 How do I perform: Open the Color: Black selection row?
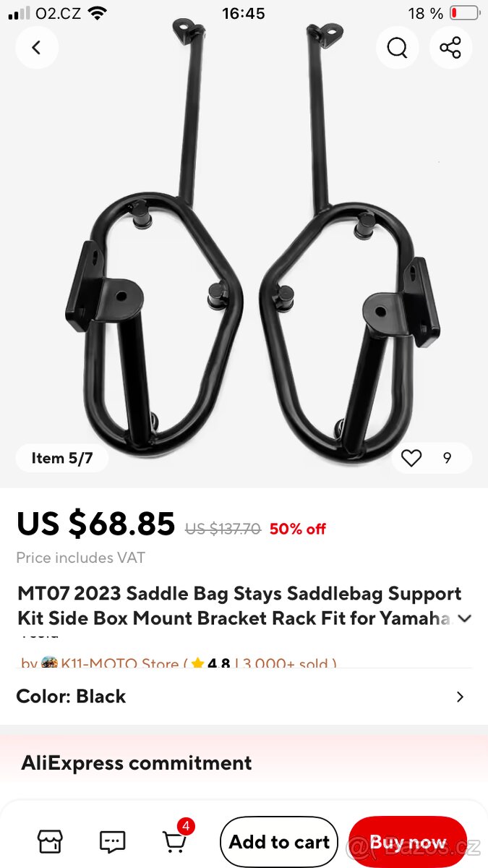[x=244, y=697]
